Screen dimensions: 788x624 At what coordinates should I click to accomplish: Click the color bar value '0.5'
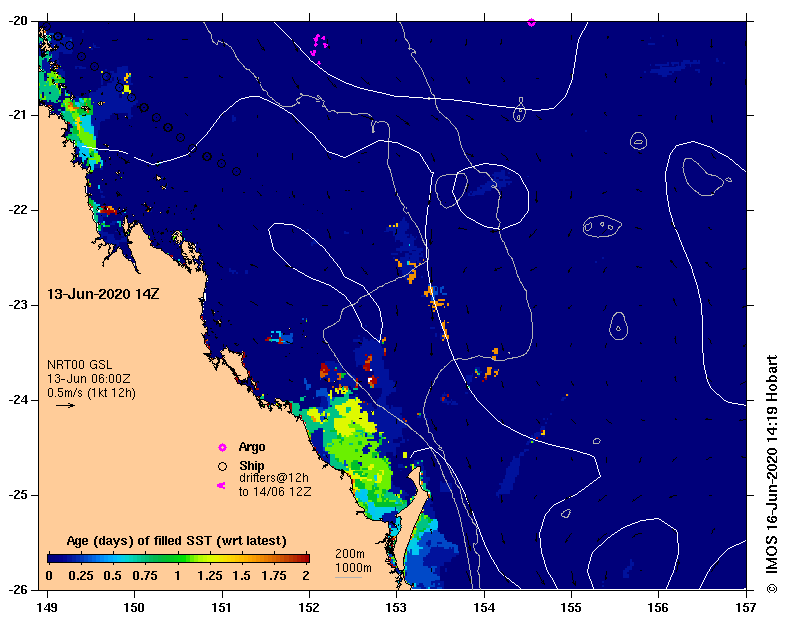click(x=113, y=576)
